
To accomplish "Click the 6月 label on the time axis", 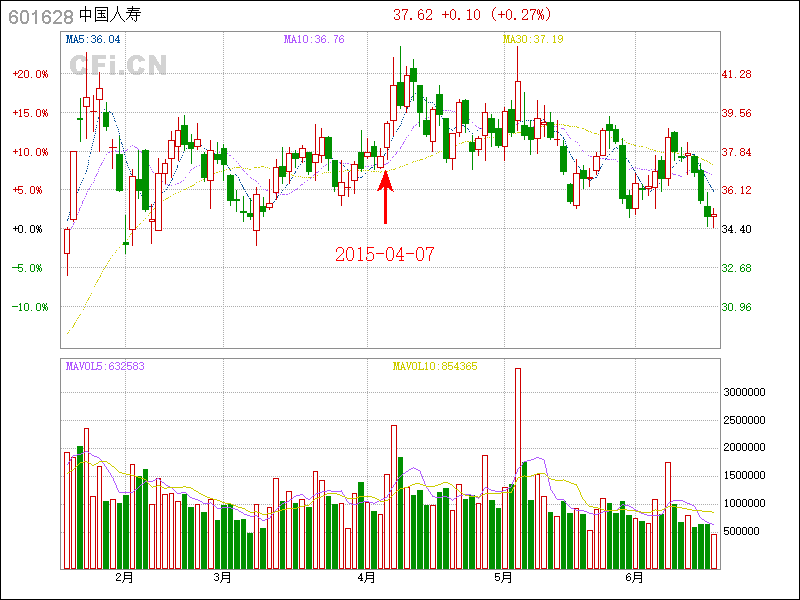I will (633, 578).
